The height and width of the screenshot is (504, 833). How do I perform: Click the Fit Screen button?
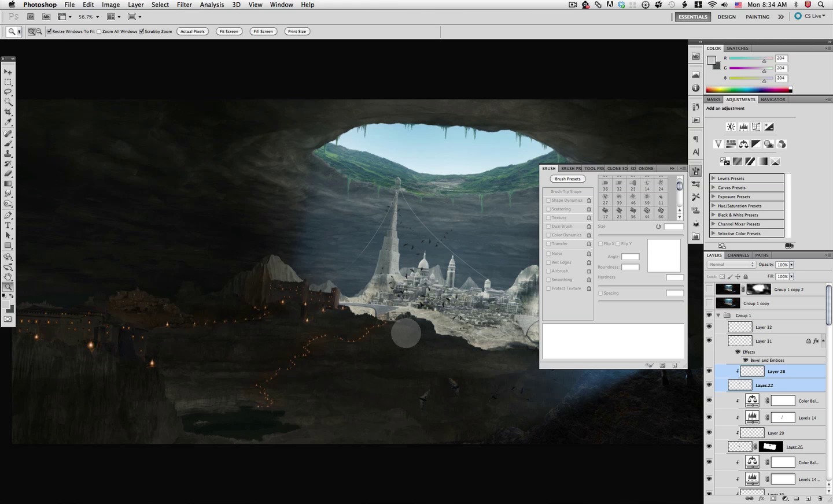229,31
